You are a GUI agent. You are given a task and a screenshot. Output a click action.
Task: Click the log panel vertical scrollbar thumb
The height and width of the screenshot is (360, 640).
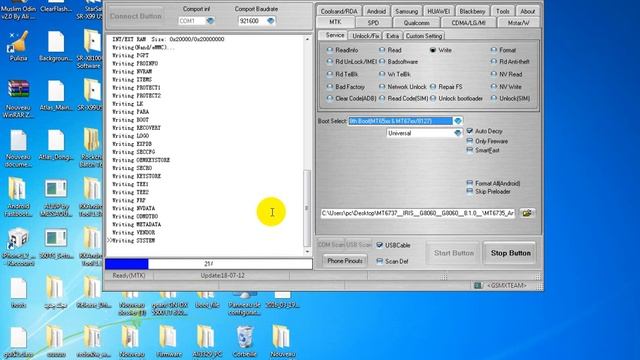(x=307, y=208)
